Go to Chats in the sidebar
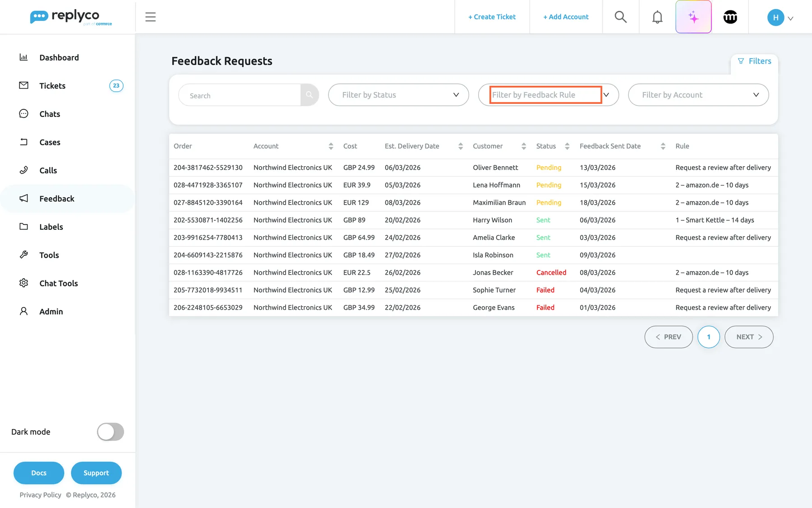This screenshot has height=508, width=812. pyautogui.click(x=68, y=114)
